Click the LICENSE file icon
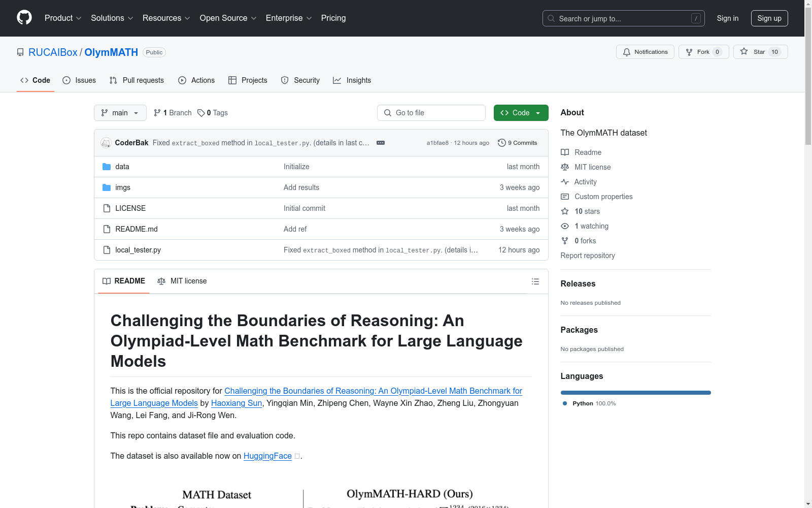The width and height of the screenshot is (812, 508). coord(107,208)
